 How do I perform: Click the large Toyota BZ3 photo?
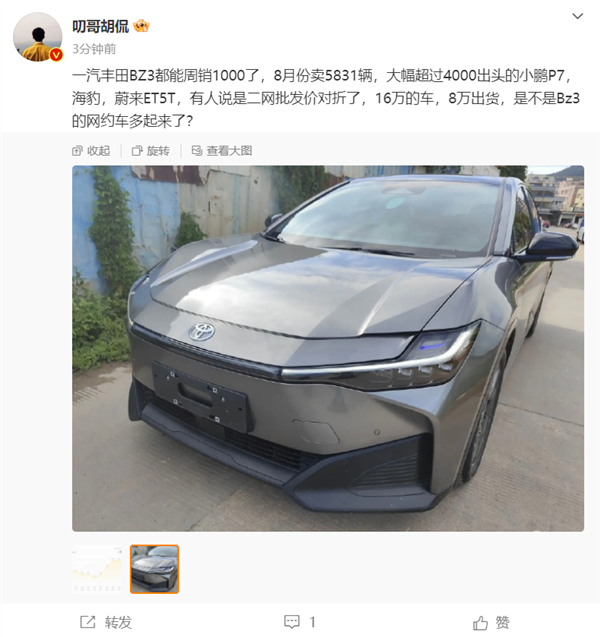click(x=328, y=348)
